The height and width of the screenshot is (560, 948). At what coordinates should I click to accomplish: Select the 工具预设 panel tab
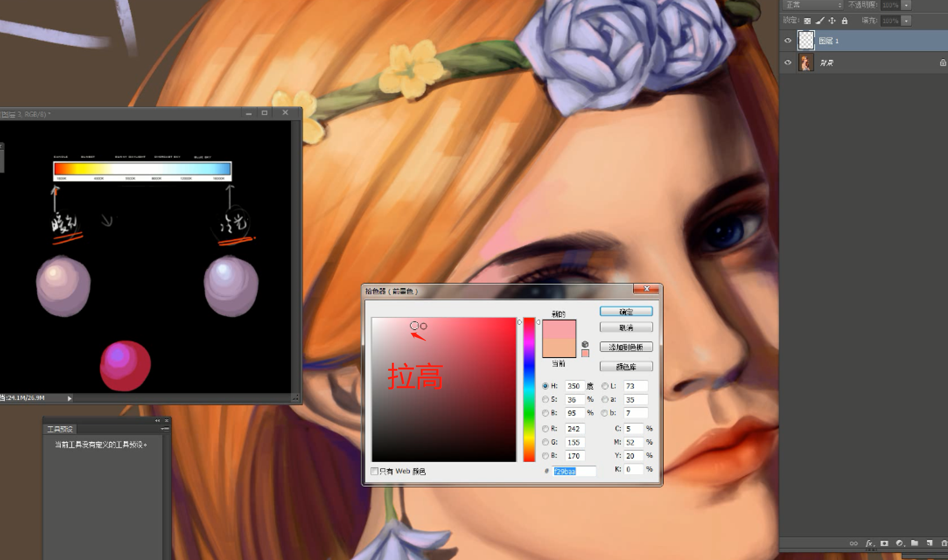click(x=60, y=429)
